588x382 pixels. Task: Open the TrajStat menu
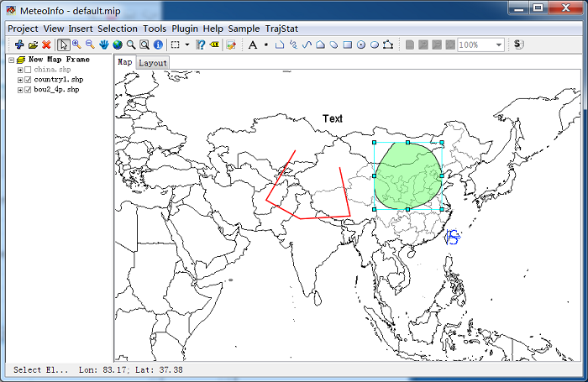point(281,29)
